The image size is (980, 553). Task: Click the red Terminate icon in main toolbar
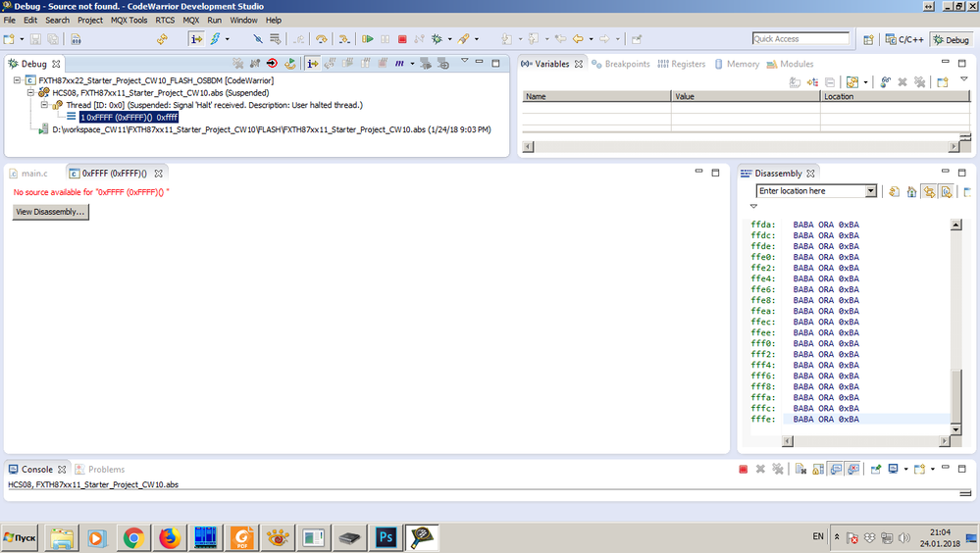[402, 39]
